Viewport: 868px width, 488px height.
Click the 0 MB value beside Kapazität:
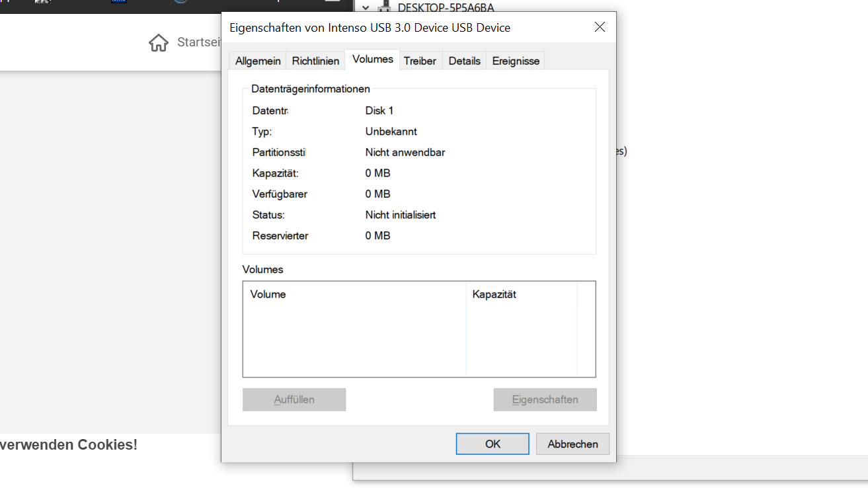tap(378, 173)
